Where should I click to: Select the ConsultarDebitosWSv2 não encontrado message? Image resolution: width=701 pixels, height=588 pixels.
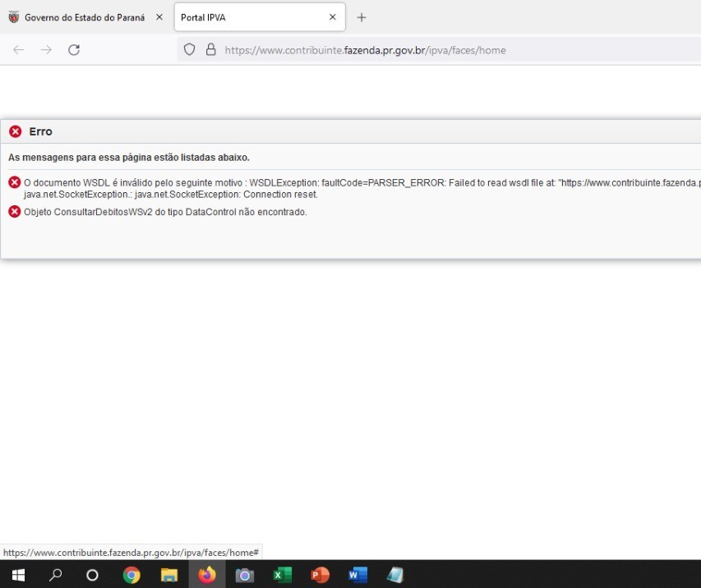165,212
